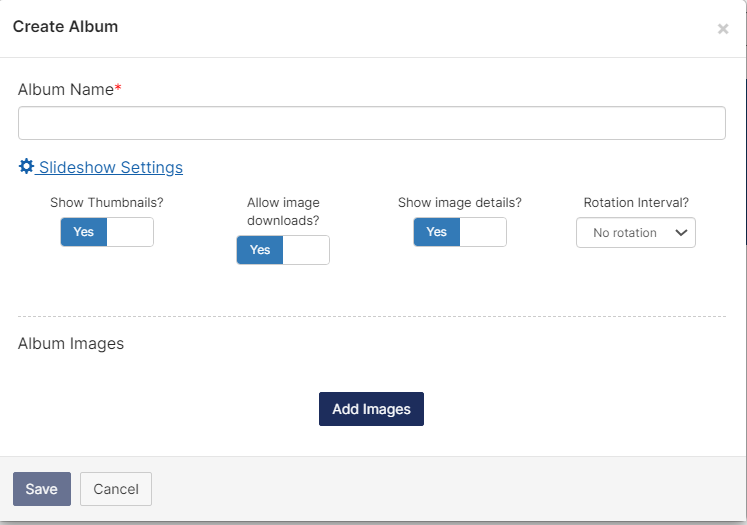Cancel album creation
Image resolution: width=747 pixels, height=525 pixels.
(x=116, y=489)
